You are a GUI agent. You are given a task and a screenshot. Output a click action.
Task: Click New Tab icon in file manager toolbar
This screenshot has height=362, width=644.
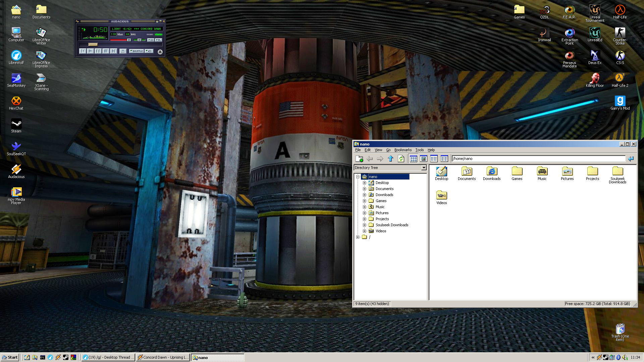pos(359,159)
